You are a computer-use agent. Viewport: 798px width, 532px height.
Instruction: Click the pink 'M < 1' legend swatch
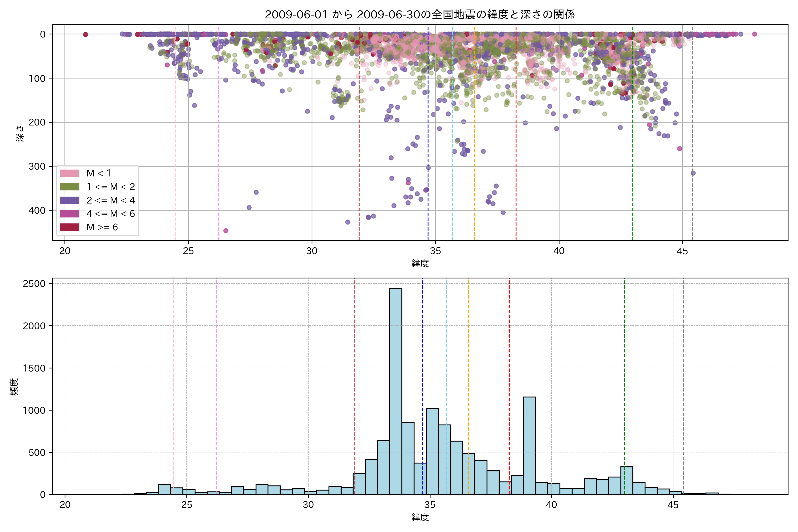[70, 173]
